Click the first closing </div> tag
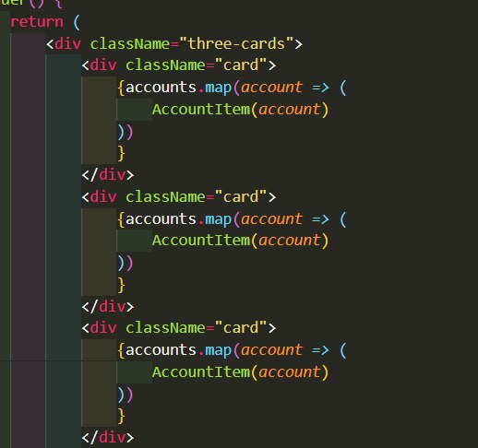Screen dimensions: 478x448 (108, 174)
